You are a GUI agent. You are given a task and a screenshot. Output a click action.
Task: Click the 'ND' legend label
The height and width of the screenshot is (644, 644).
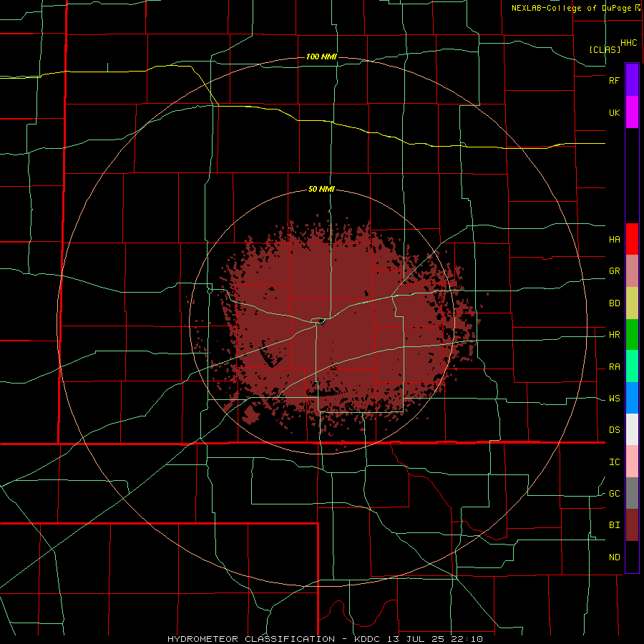[614, 557]
